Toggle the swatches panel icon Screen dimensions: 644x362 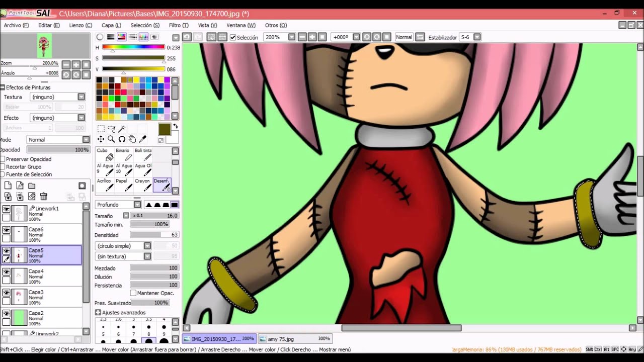(143, 37)
